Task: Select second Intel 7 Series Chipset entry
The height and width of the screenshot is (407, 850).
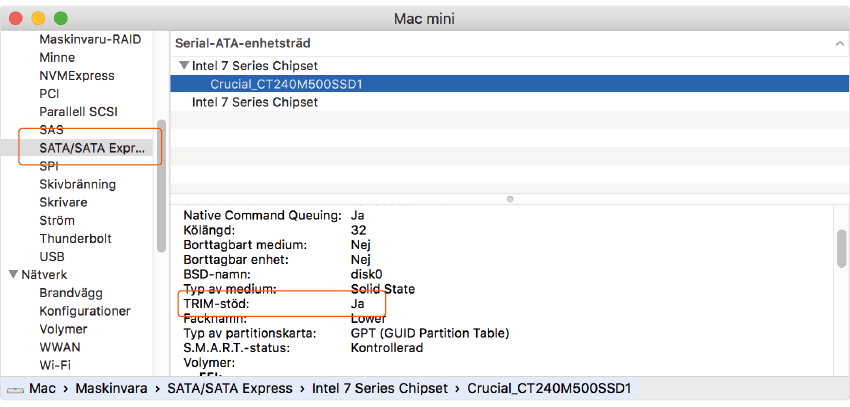Action: pyautogui.click(x=254, y=102)
